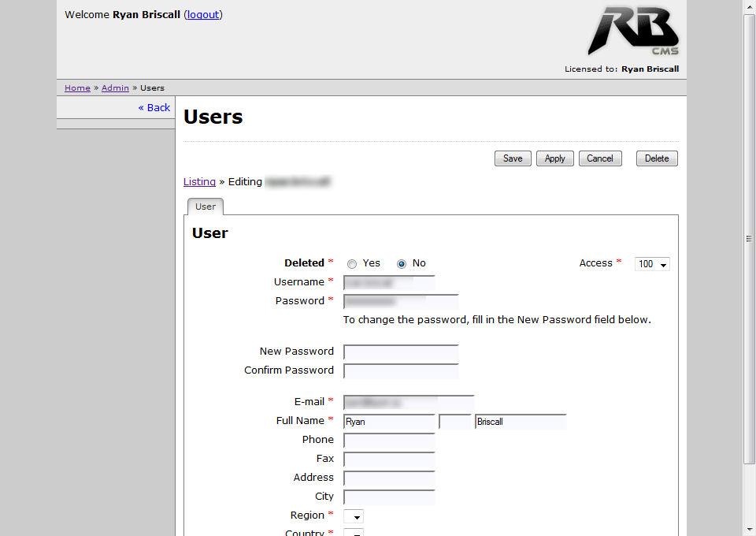Open the Country dropdown
Viewport: 756px width, 536px height.
point(354,533)
